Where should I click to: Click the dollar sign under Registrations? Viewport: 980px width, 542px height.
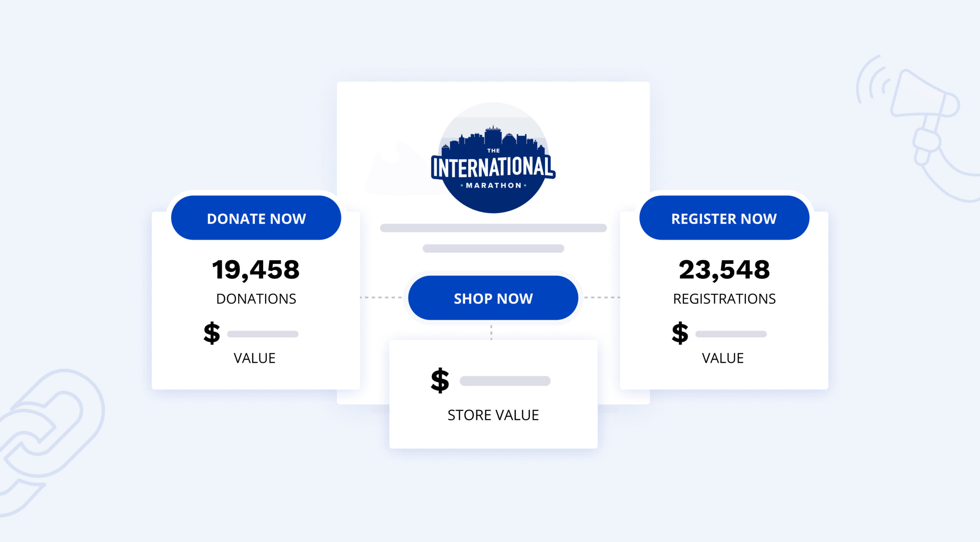[x=680, y=333]
